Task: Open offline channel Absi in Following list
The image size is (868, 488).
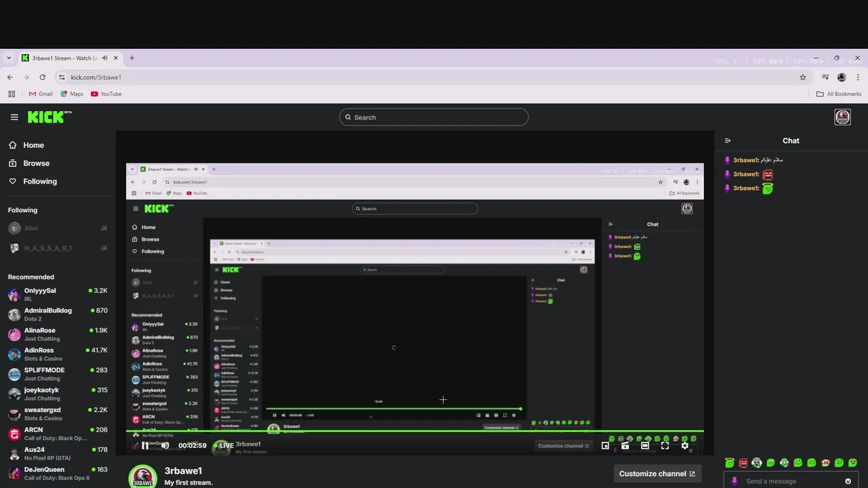Action: pos(58,228)
